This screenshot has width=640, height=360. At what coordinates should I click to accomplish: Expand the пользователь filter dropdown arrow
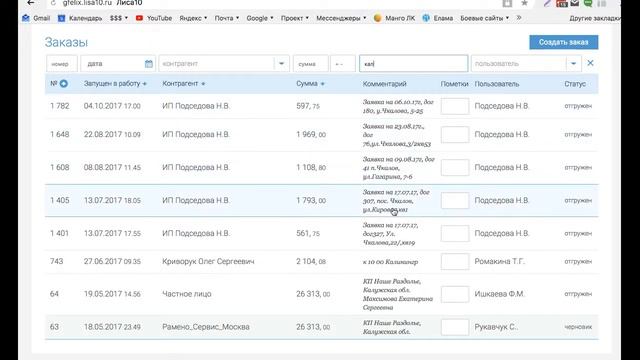573,64
